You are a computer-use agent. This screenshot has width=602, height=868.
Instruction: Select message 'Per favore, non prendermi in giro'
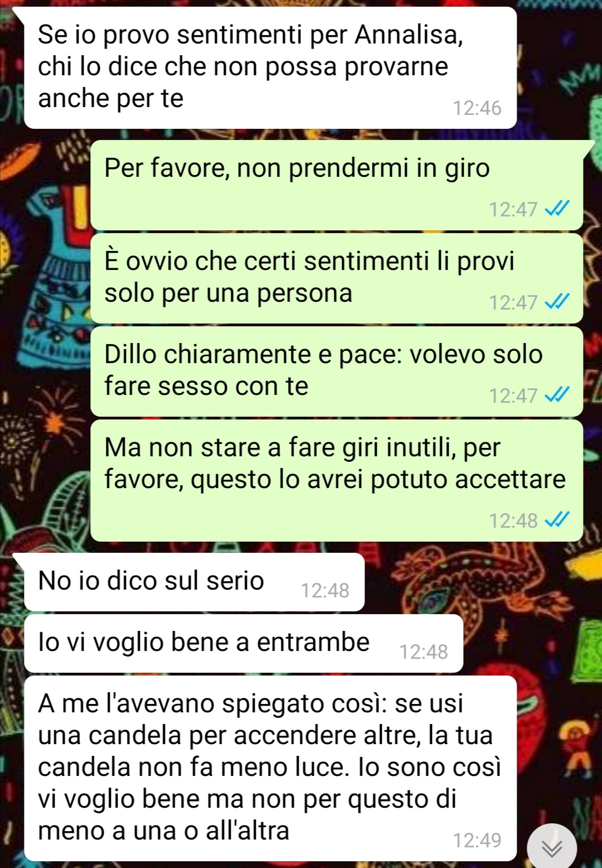click(337, 185)
